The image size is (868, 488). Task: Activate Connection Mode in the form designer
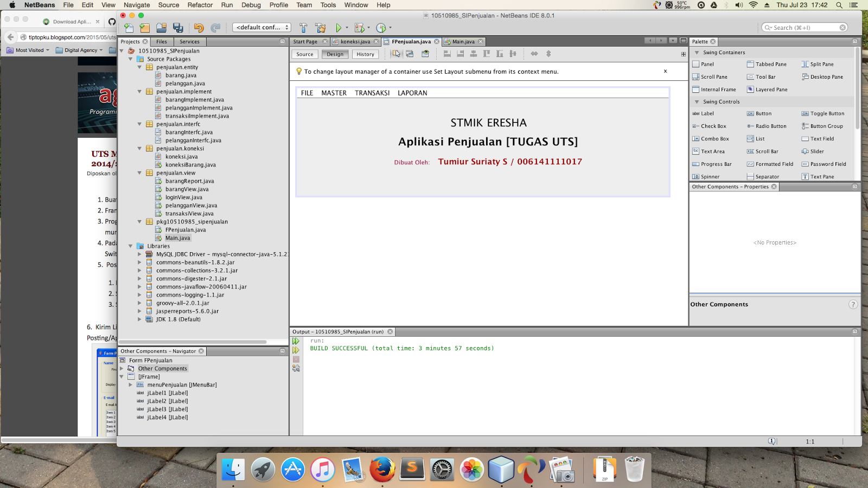point(410,54)
